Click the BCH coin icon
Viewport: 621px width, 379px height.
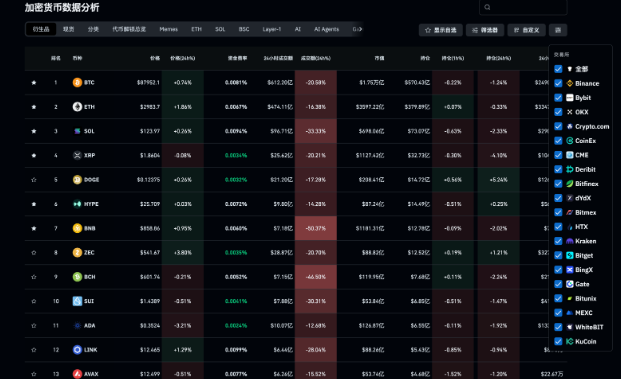click(x=77, y=277)
